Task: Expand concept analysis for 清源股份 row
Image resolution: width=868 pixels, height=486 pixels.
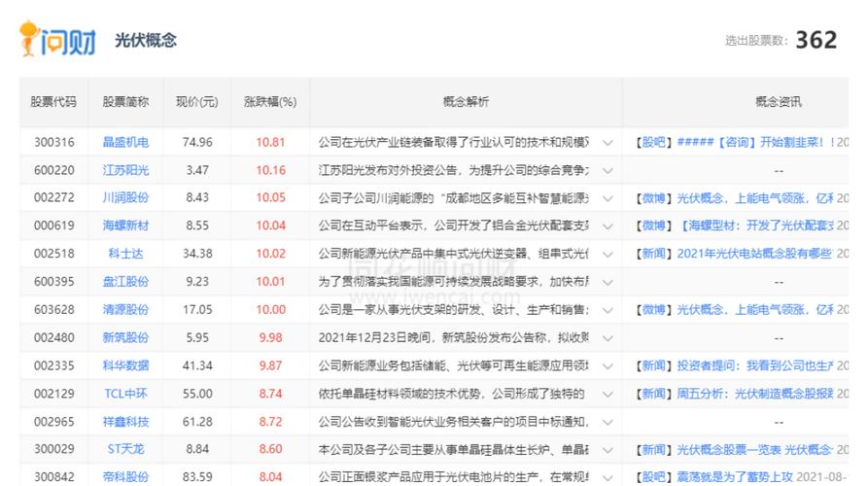Action: [x=608, y=310]
